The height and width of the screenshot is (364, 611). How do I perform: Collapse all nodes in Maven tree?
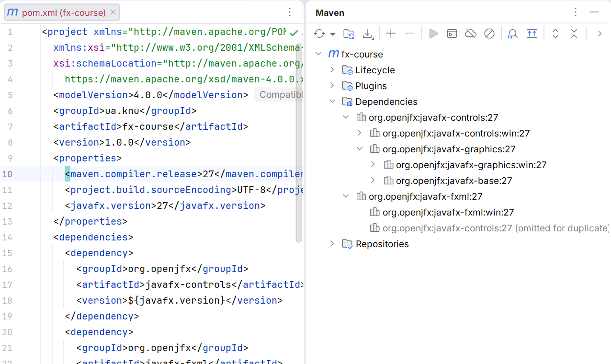tap(574, 34)
